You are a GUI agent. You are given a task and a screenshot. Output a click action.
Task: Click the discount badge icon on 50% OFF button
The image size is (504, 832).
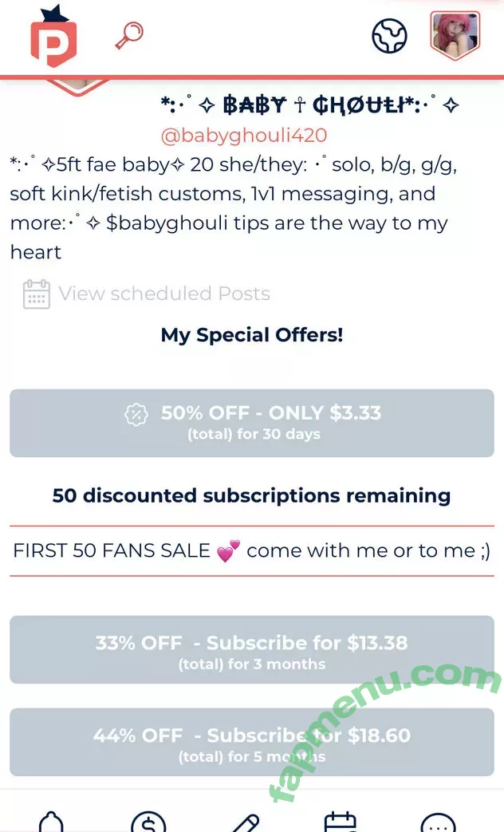pyautogui.click(x=137, y=414)
